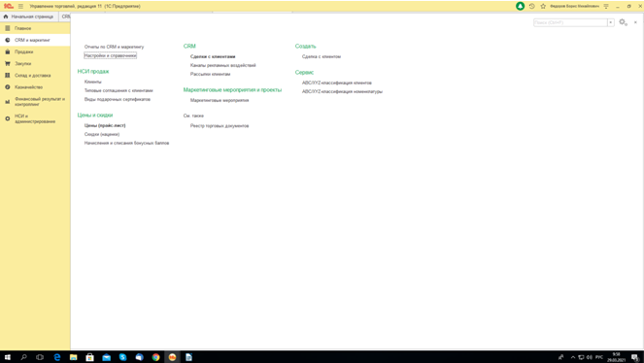Open the Казначейство section

[35, 87]
